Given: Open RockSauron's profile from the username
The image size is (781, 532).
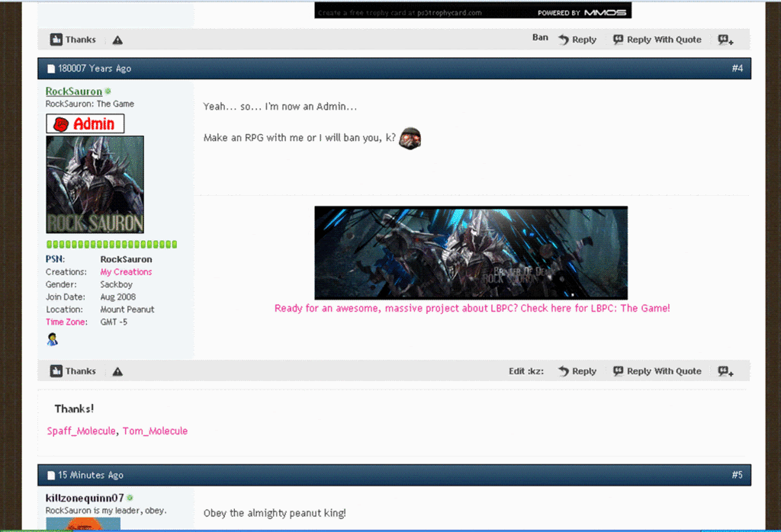Looking at the screenshot, I should [73, 91].
